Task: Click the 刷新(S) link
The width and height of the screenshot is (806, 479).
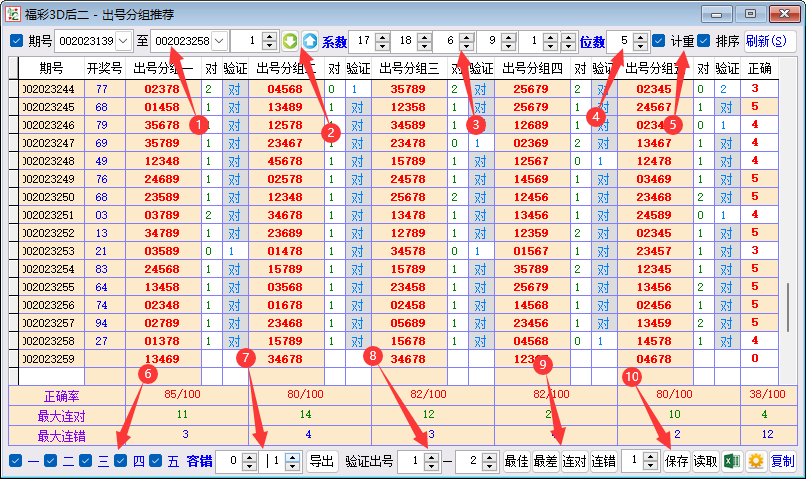Action: click(765, 41)
